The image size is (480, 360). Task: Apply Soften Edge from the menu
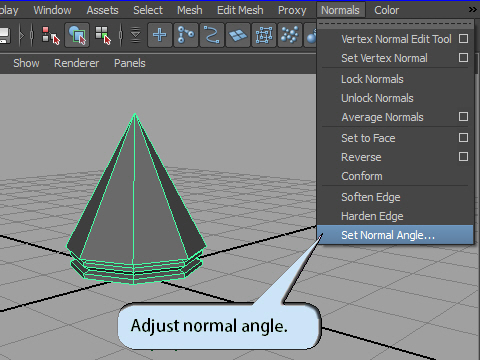click(x=370, y=197)
